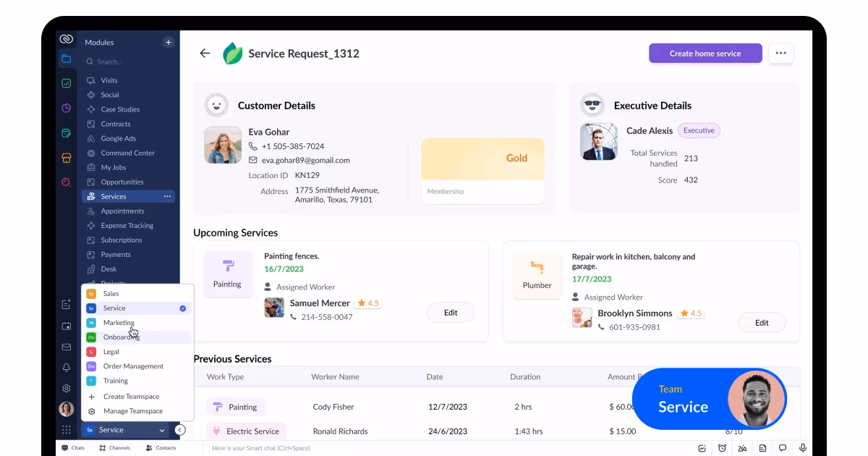Activate the microphone icon in the chat bar

[x=802, y=447]
